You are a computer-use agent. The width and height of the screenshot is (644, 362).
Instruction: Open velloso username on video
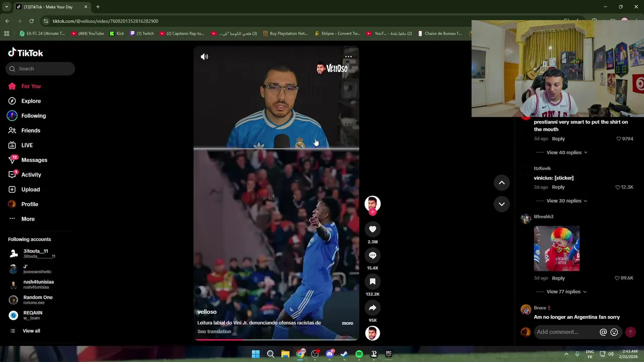[x=207, y=312]
